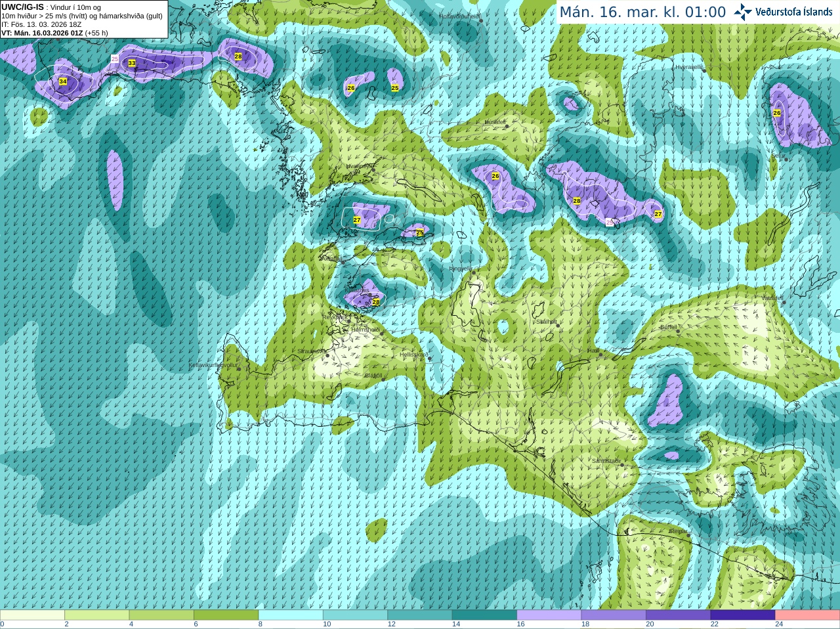
Task: Click the Keflavíkurflugvöllur station label
Action: pos(213,365)
